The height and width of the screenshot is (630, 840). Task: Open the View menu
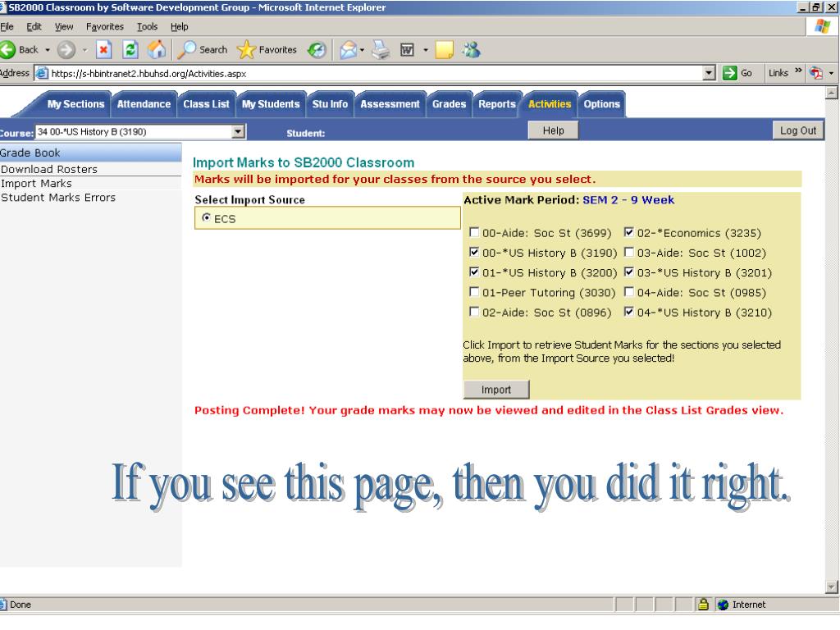pos(64,26)
